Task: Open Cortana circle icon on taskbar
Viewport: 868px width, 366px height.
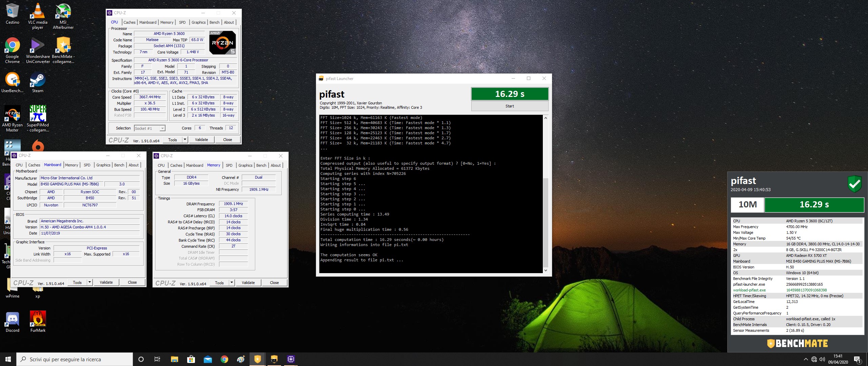Action: (x=141, y=359)
